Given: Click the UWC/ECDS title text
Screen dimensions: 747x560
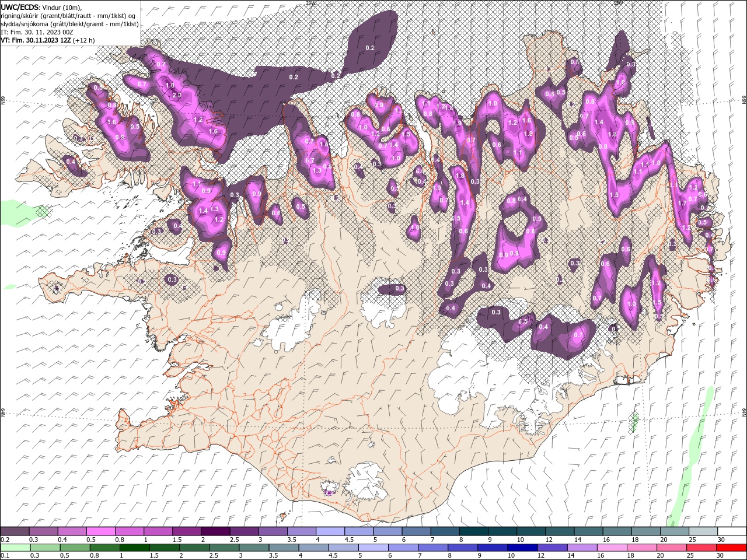Looking at the screenshot, I should [20, 7].
